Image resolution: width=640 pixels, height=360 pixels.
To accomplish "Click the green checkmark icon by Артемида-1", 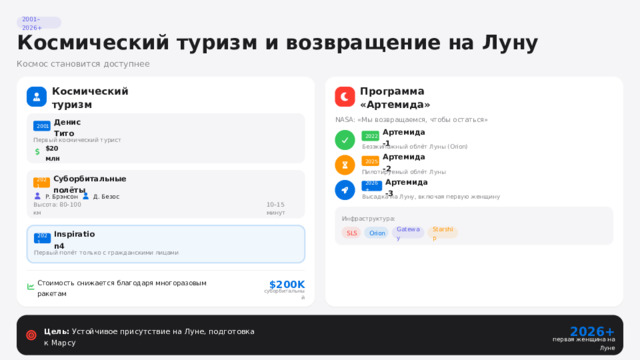I will 345,140.
